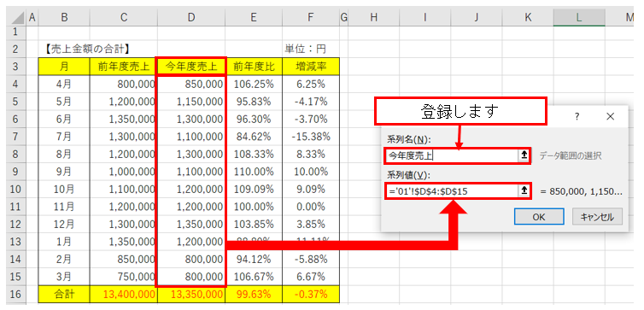This screenshot has width=644, height=310.
Task: Select row 16 header
Action: (15, 295)
